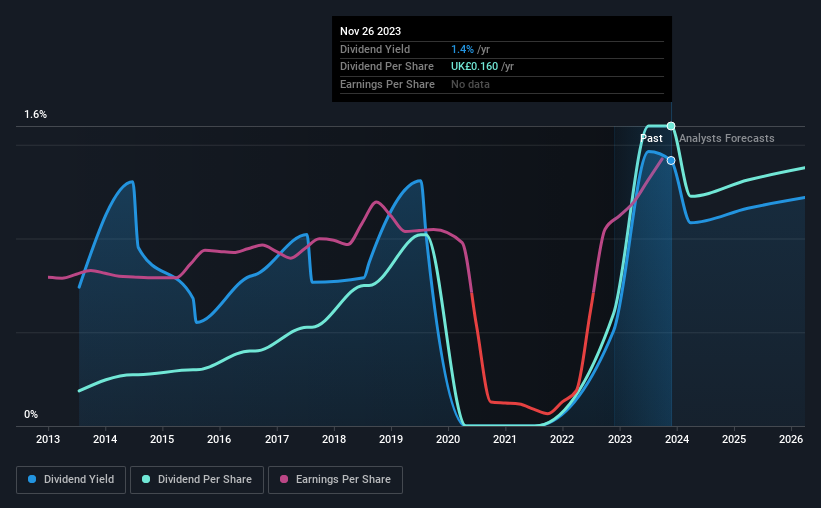
Task: Click the pink Earnings Per Share legend dot
Action: pyautogui.click(x=284, y=479)
